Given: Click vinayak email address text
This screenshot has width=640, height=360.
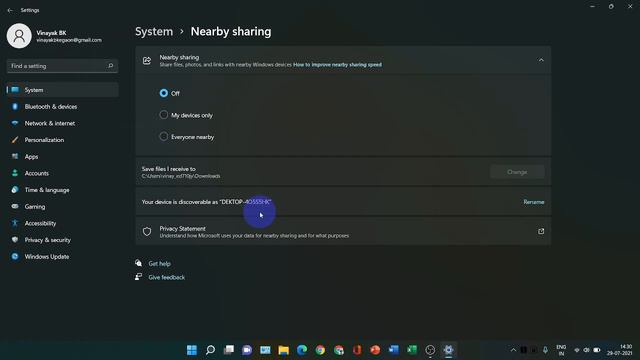Looking at the screenshot, I should pyautogui.click(x=69, y=40).
